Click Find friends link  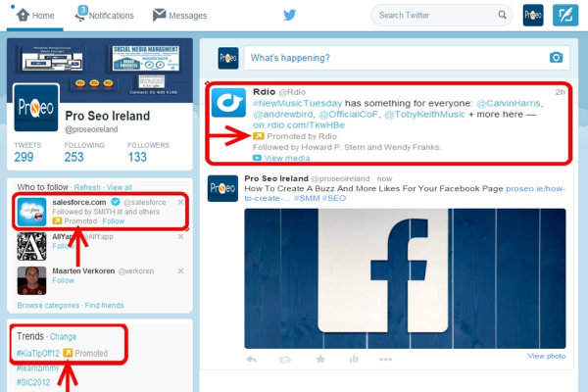pos(104,306)
